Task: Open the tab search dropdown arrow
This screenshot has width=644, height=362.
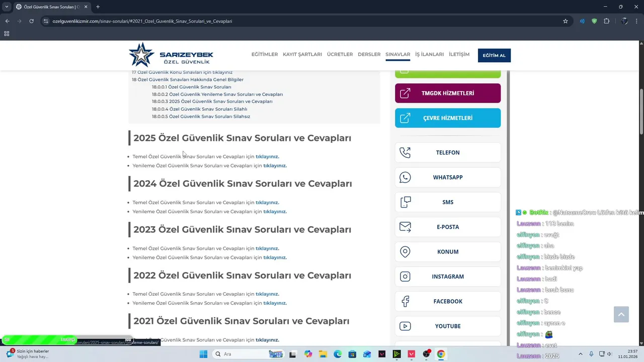Action: 7,7
